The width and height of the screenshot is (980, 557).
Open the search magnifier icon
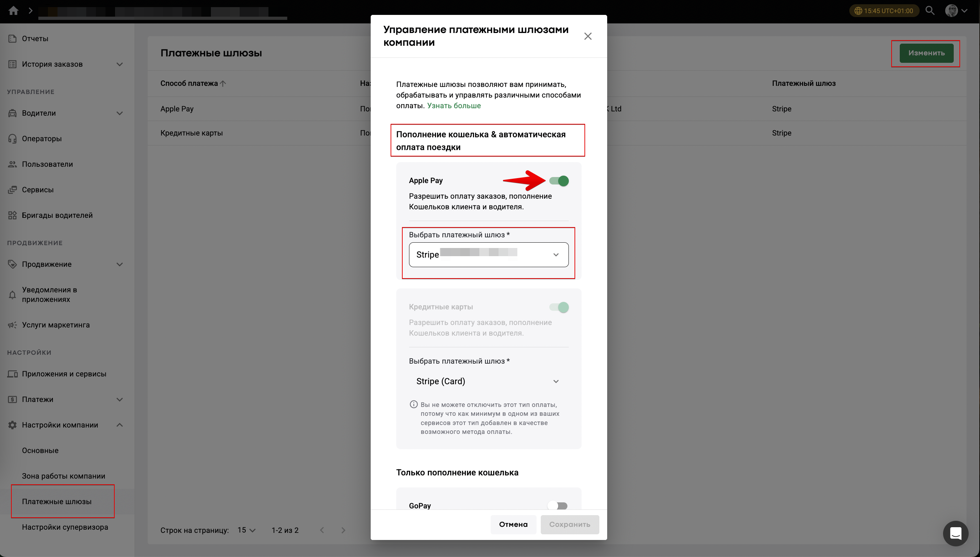930,11
